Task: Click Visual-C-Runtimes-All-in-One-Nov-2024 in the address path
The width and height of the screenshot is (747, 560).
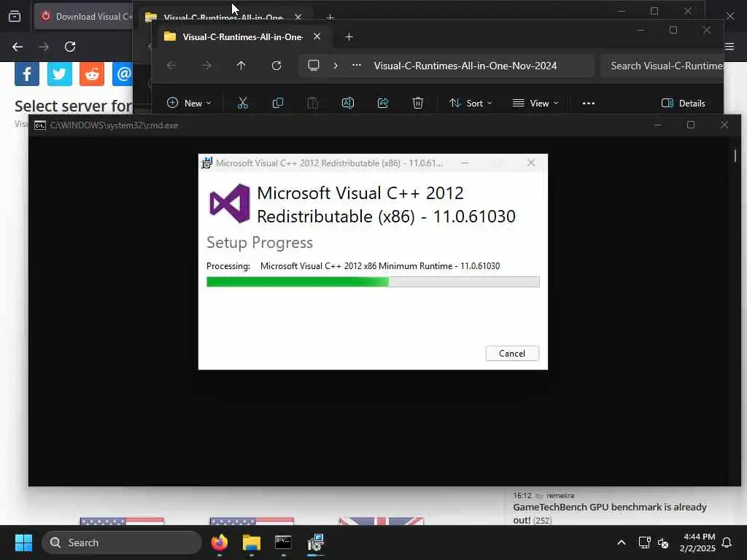Action: [x=465, y=66]
